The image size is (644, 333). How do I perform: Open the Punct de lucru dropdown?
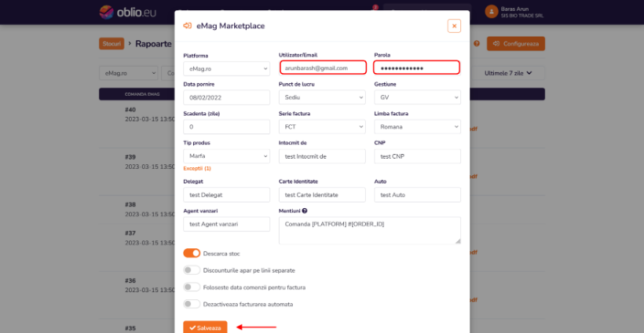pyautogui.click(x=322, y=97)
